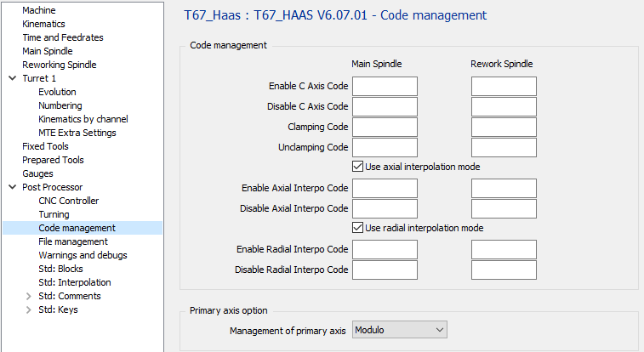Click Main Spindle Enable C Axis Code field
Image resolution: width=644 pixels, height=352 pixels.
pyautogui.click(x=385, y=86)
